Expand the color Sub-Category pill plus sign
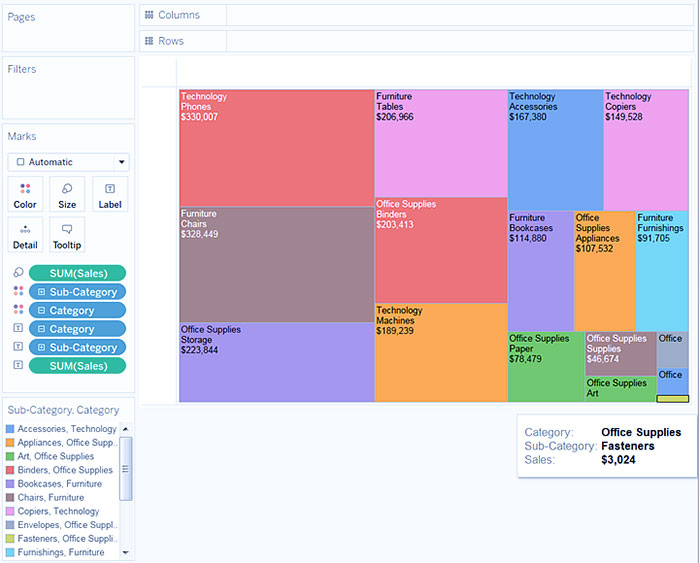This screenshot has height=563, width=700. coord(42,292)
